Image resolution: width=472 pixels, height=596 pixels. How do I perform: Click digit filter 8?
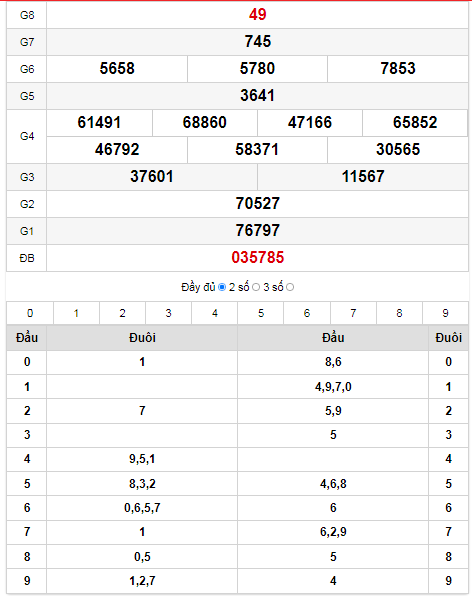[x=399, y=313]
